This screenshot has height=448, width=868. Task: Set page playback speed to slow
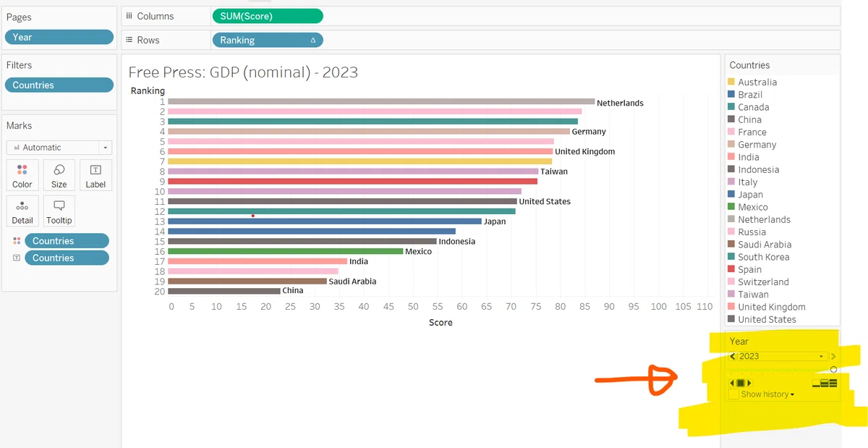pyautogui.click(x=816, y=383)
